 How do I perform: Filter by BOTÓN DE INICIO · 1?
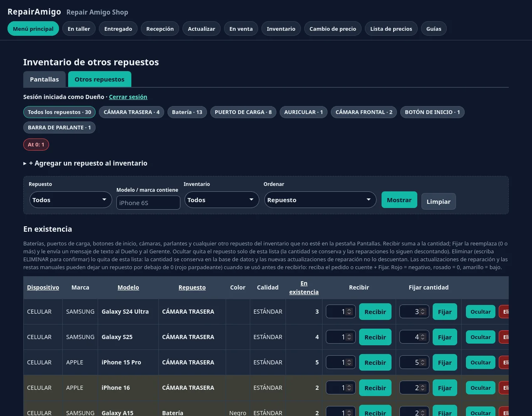tap(432, 112)
